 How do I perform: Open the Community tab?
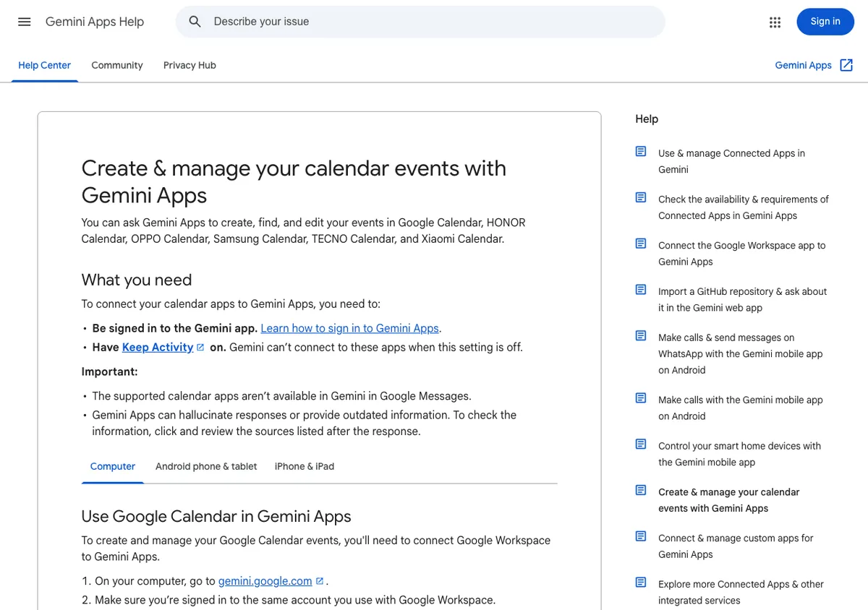117,65
